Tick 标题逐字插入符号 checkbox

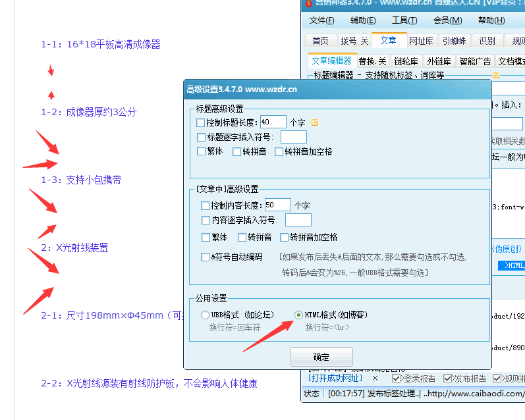pos(201,138)
